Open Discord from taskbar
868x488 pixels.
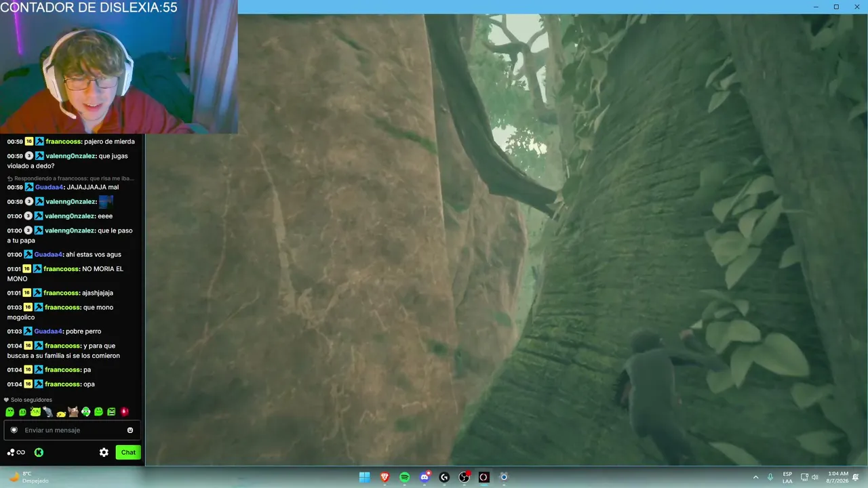point(425,477)
